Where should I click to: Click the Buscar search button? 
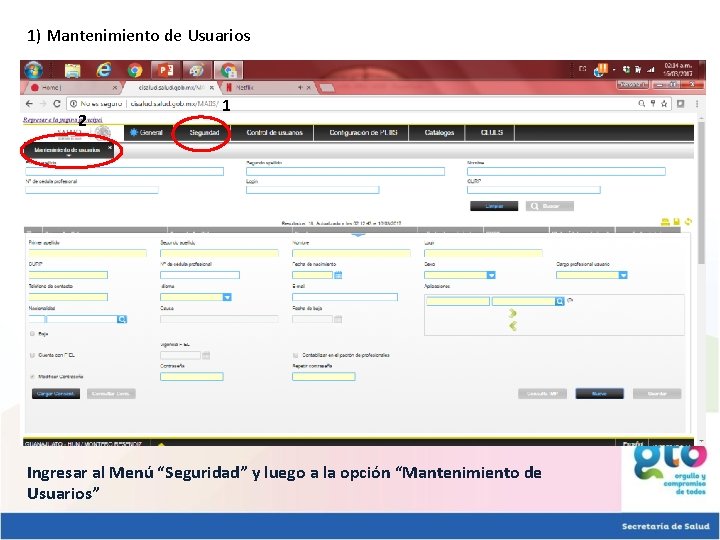(549, 206)
